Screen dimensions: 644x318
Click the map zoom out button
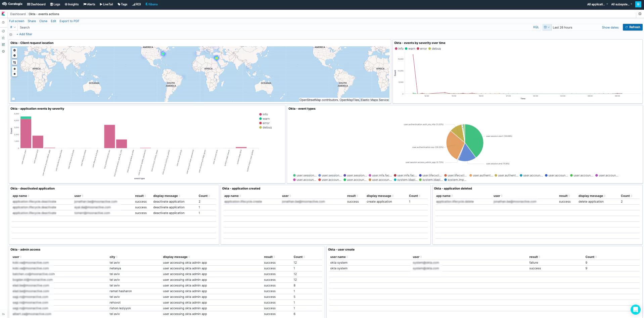tap(14, 55)
